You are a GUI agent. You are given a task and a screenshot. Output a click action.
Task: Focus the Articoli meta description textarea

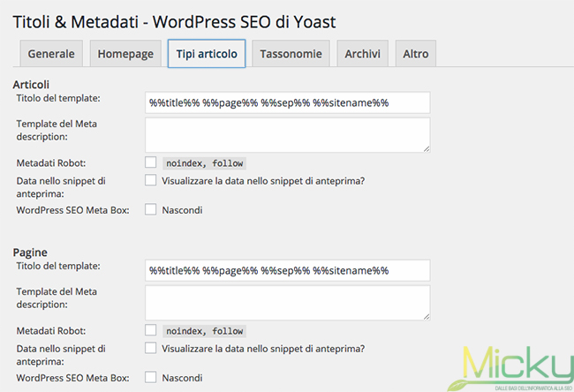287,134
